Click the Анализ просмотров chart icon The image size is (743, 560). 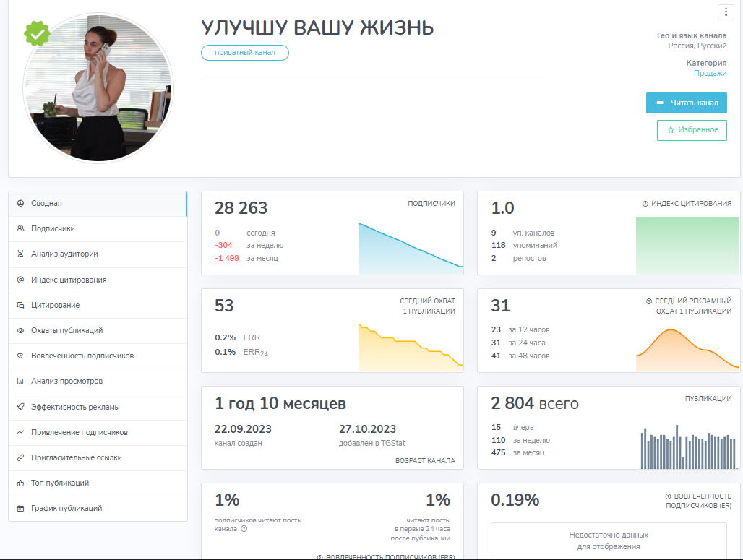[x=20, y=381]
